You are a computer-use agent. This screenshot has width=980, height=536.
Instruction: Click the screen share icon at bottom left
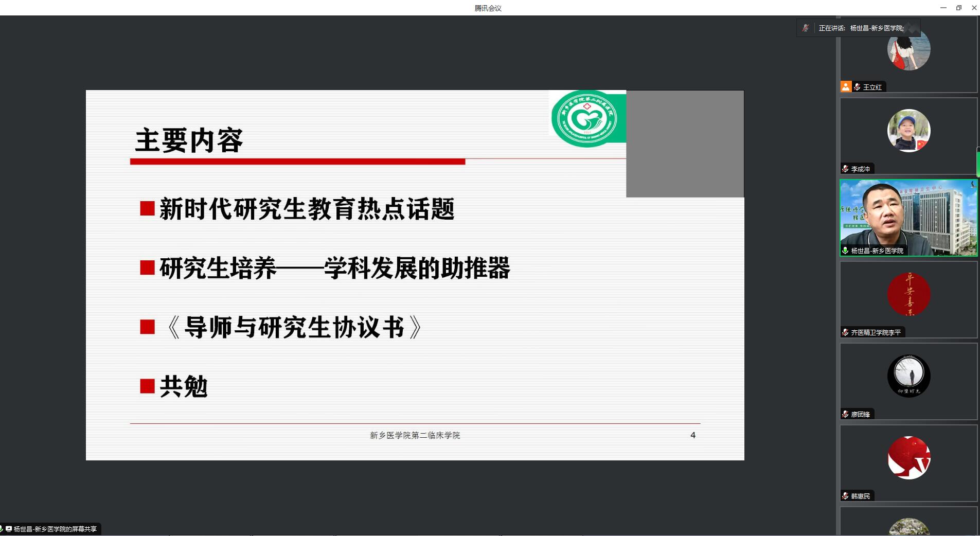coord(8,529)
